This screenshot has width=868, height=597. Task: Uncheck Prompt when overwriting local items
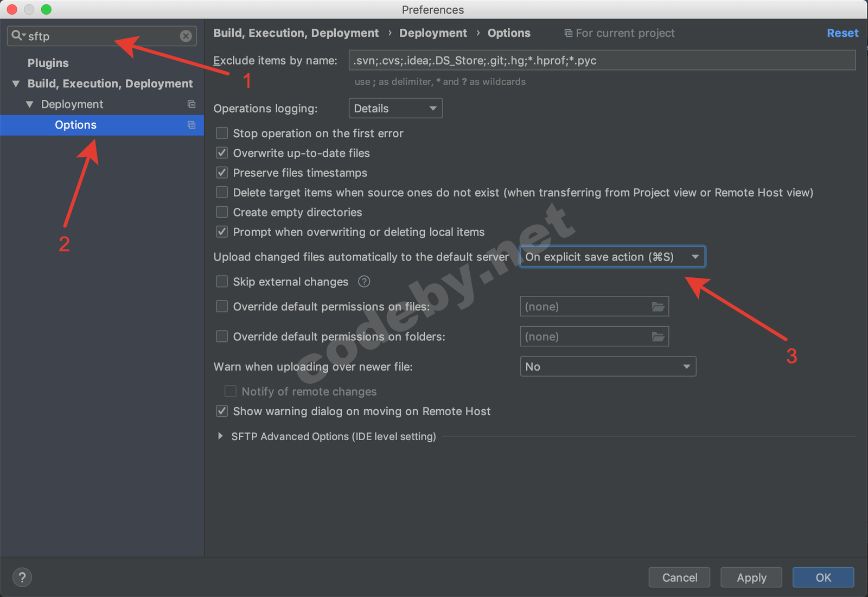[222, 232]
